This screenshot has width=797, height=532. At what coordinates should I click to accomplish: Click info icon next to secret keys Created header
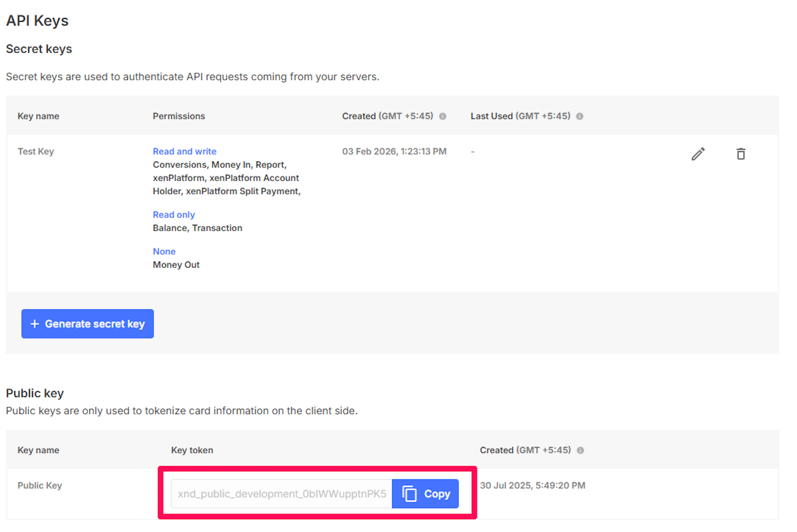click(x=443, y=116)
